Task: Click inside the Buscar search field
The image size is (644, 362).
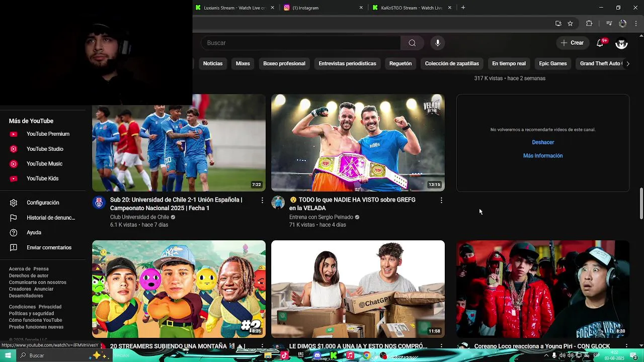Action: (x=301, y=43)
